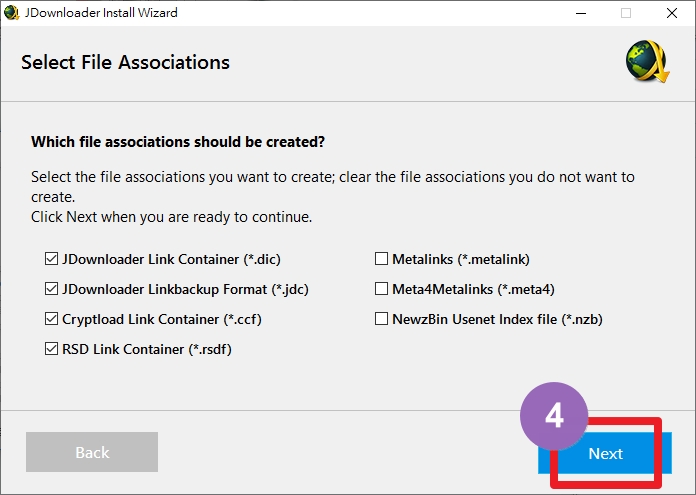Uncheck JDownloader Linkbackup Format (*.jdc) checkbox
The image size is (696, 495).
[x=51, y=289]
